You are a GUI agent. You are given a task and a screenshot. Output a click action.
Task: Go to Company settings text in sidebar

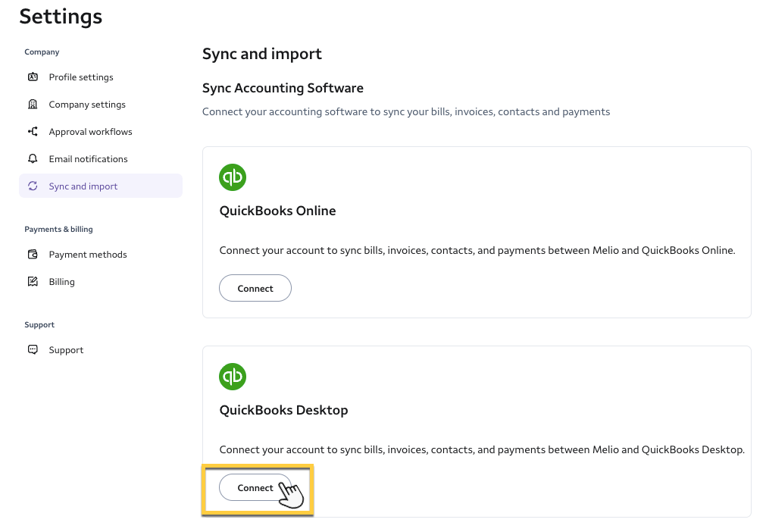[87, 105]
